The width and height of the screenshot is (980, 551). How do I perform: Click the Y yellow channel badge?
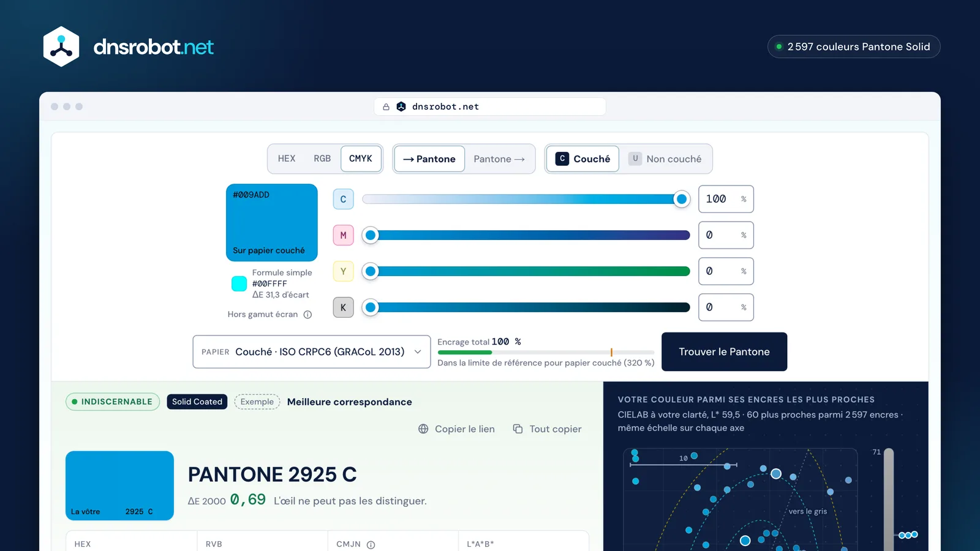(343, 271)
